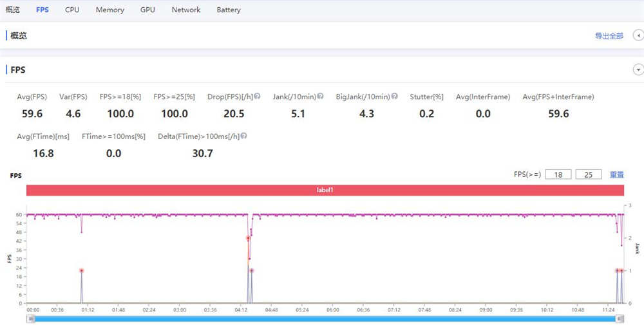Click the Drop(FPS) value 20.5
The image size is (644, 325).
234,114
